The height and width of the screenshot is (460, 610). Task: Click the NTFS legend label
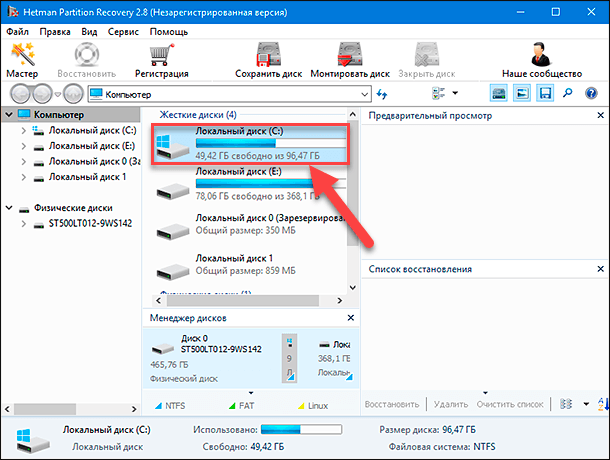[x=175, y=406]
